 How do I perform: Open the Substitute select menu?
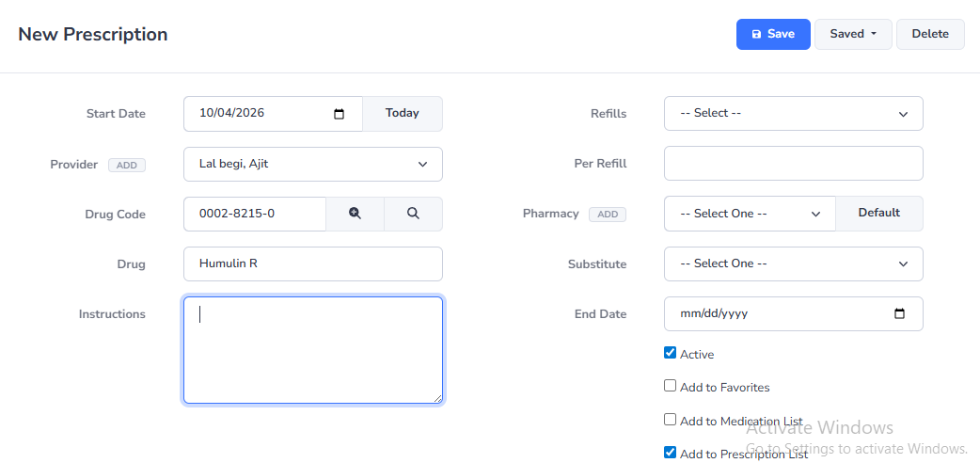[x=793, y=264]
